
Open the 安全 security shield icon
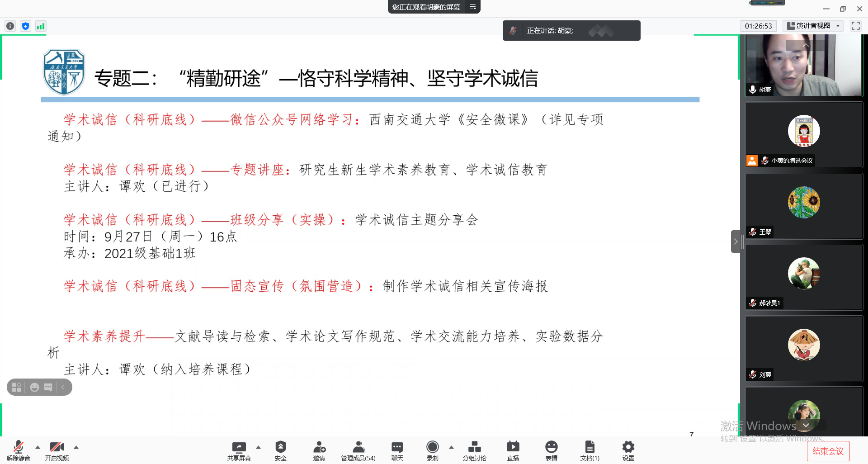tap(280, 450)
